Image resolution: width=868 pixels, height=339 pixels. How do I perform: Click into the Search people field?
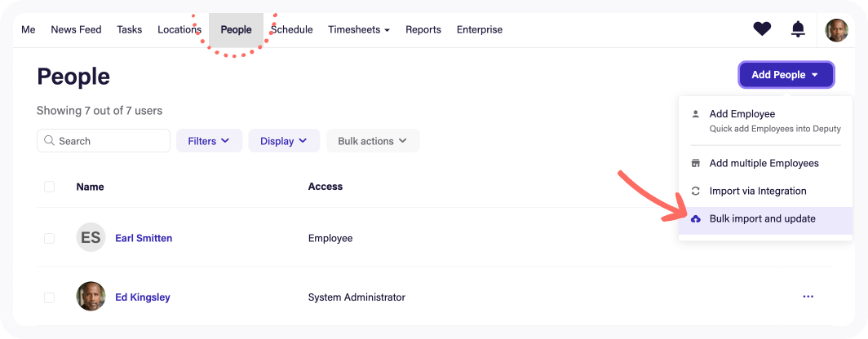[104, 140]
